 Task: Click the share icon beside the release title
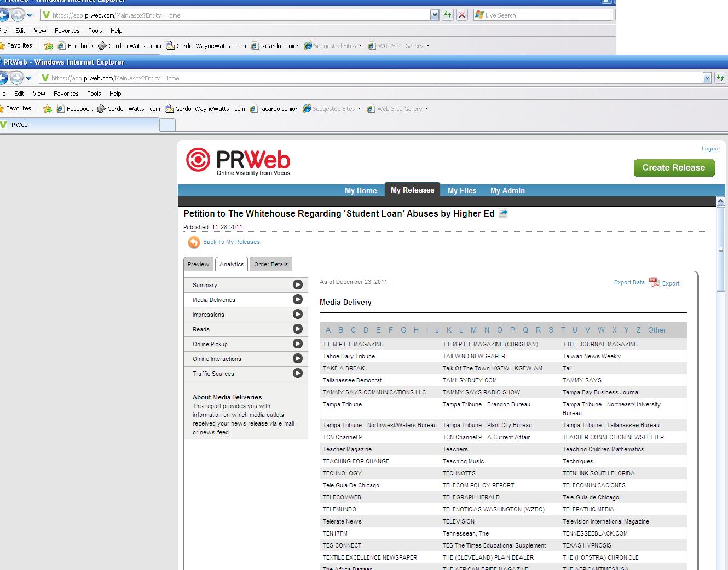(503, 213)
